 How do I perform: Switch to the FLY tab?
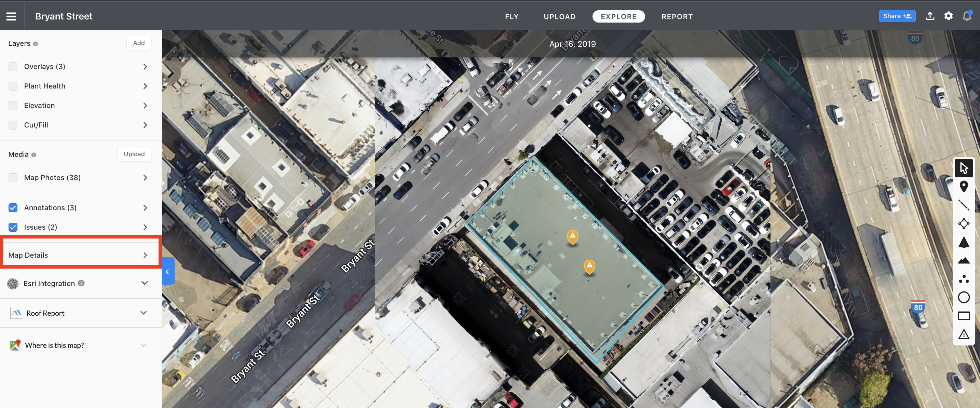512,16
